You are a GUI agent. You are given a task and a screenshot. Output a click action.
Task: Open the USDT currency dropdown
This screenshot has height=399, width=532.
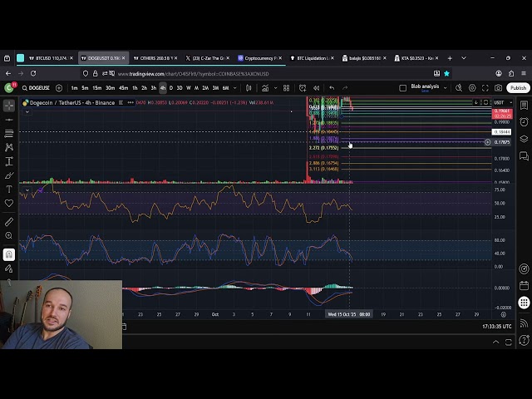pos(502,102)
